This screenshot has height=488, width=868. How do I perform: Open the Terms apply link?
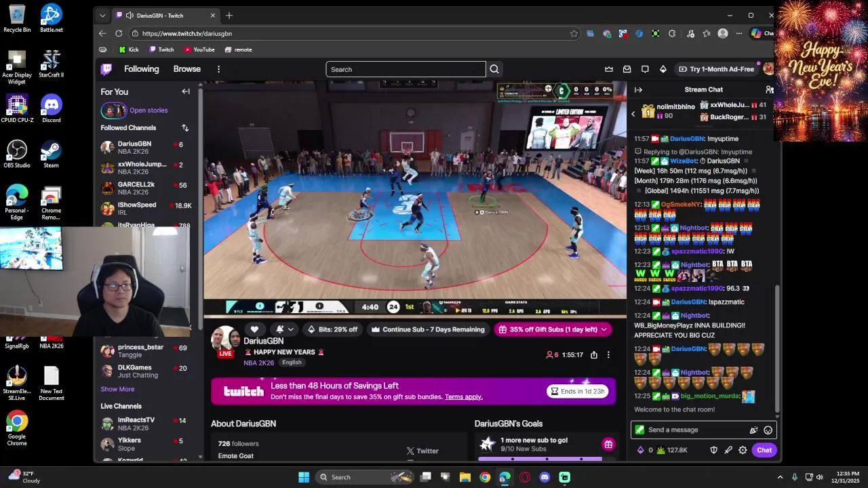[x=464, y=396]
